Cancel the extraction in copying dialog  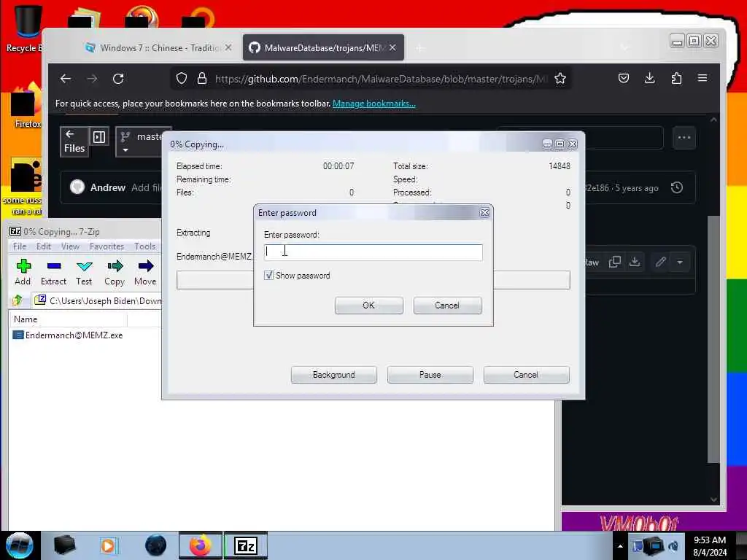point(526,375)
